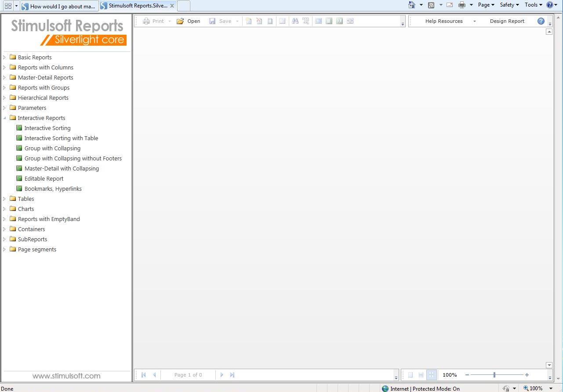
Task: Click the zoom slider handle
Action: pos(494,375)
